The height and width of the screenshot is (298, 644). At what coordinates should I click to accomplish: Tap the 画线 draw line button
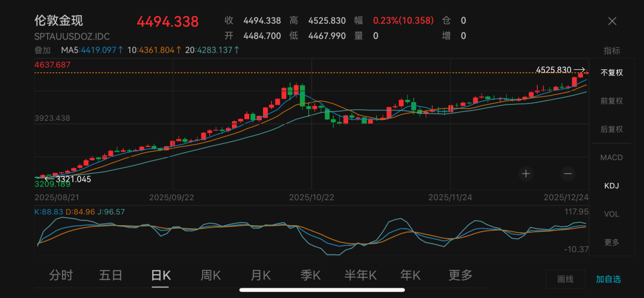point(565,279)
